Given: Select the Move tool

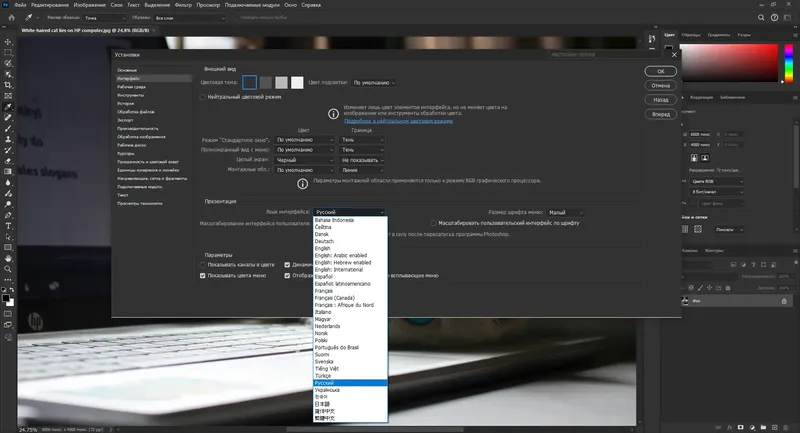Looking at the screenshot, I should click(8, 42).
